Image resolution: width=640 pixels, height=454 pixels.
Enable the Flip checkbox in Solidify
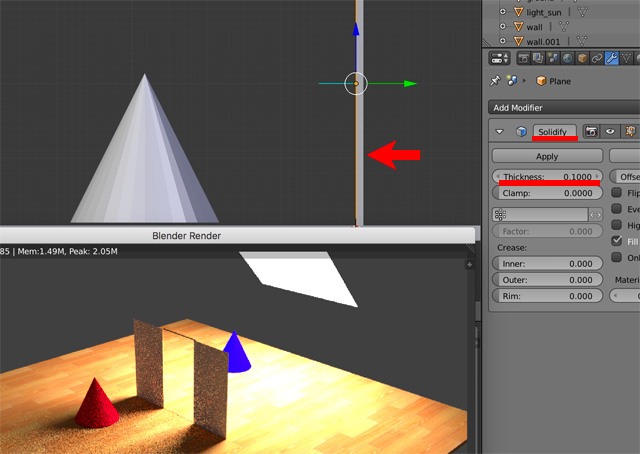point(617,192)
